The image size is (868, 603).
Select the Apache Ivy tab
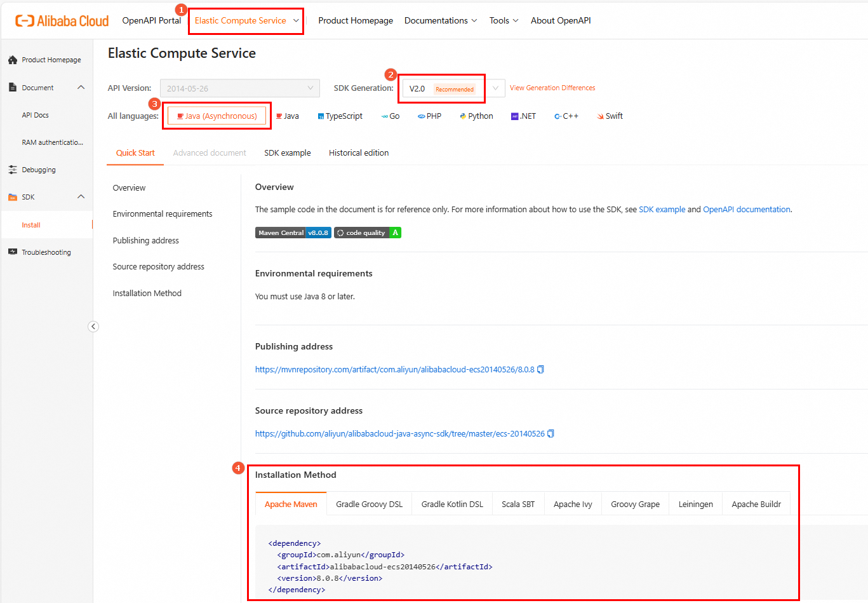point(573,504)
